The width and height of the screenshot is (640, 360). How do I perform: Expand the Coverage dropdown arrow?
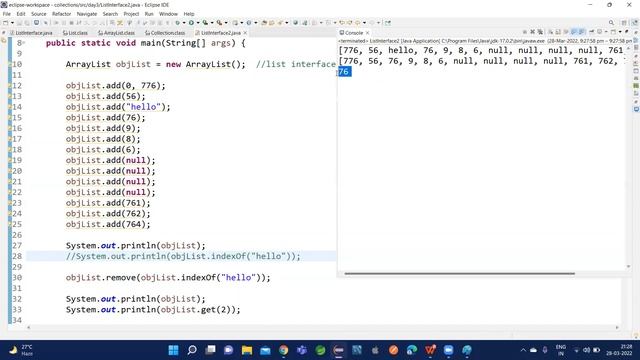tap(212, 23)
